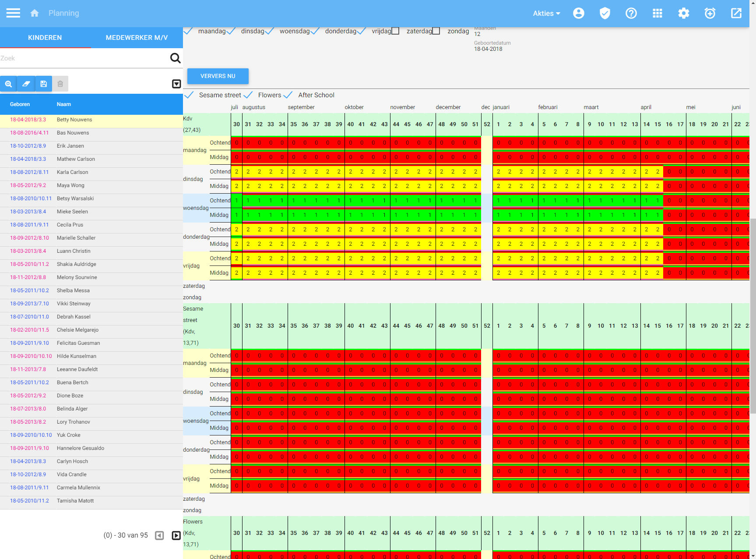Click the eraser clear filter icon
This screenshot has width=756, height=559.
pos(26,84)
